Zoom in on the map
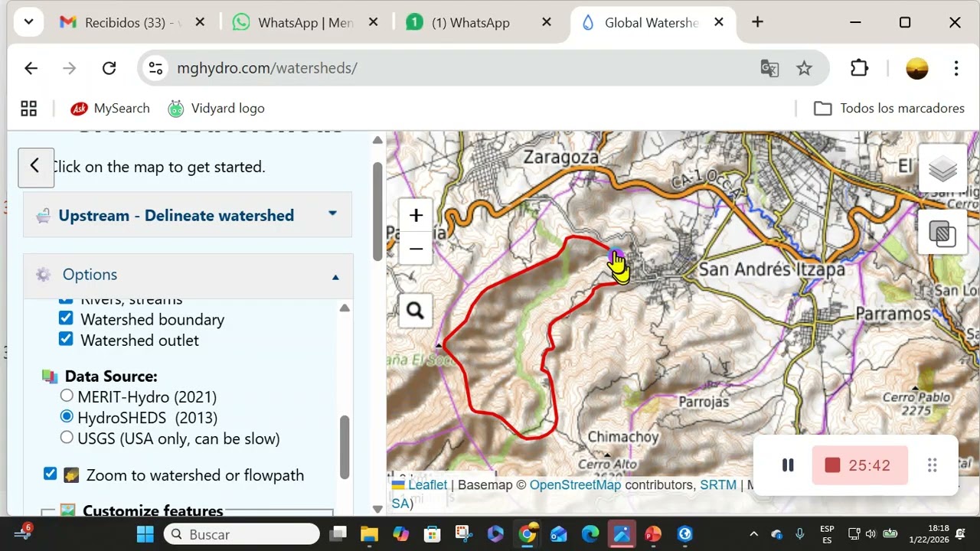The width and height of the screenshot is (980, 551). tap(416, 216)
